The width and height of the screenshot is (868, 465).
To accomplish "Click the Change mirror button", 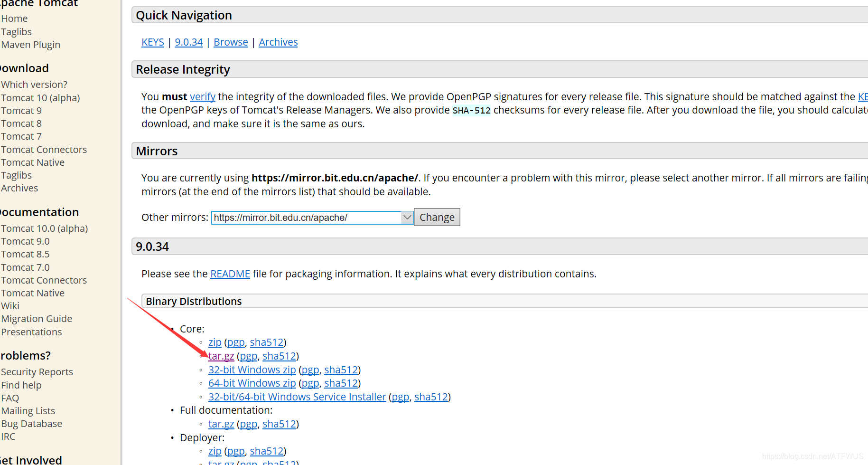I will [437, 218].
